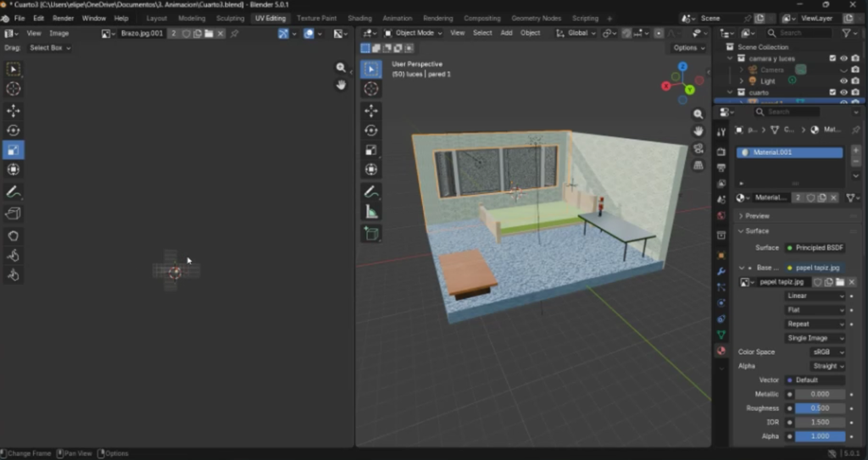The width and height of the screenshot is (868, 460).
Task: Open the Render menu
Action: click(x=63, y=18)
